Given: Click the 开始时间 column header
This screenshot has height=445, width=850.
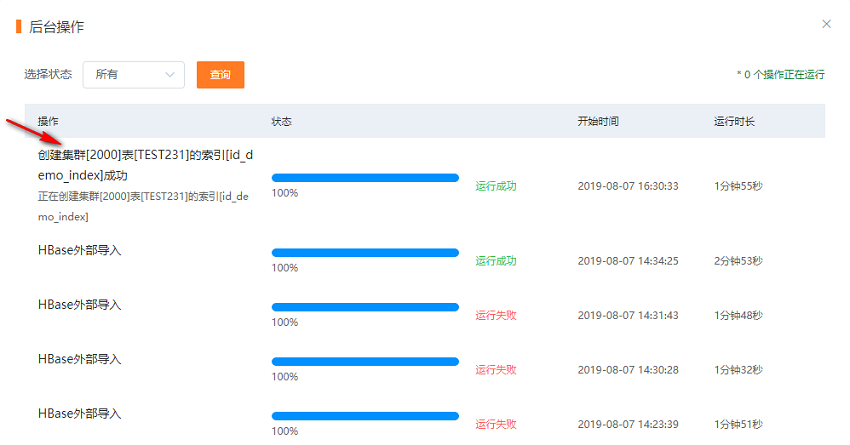Looking at the screenshot, I should pyautogui.click(x=598, y=121).
